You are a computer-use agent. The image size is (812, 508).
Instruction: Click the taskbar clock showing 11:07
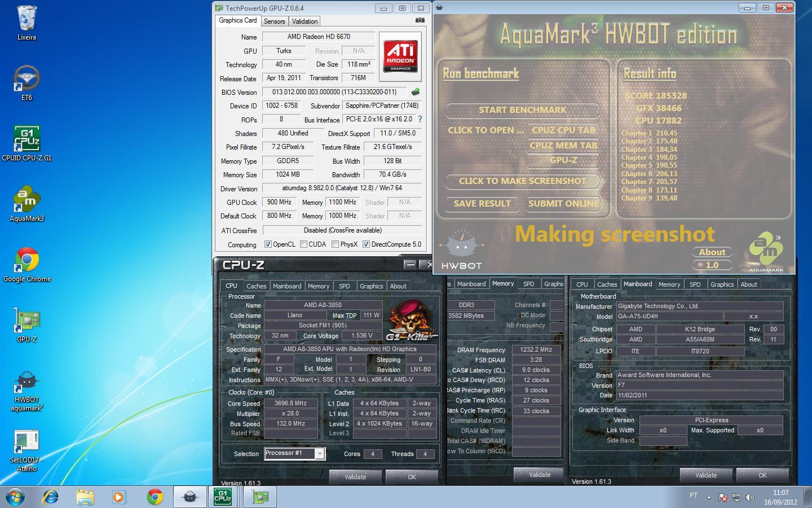pos(780,497)
